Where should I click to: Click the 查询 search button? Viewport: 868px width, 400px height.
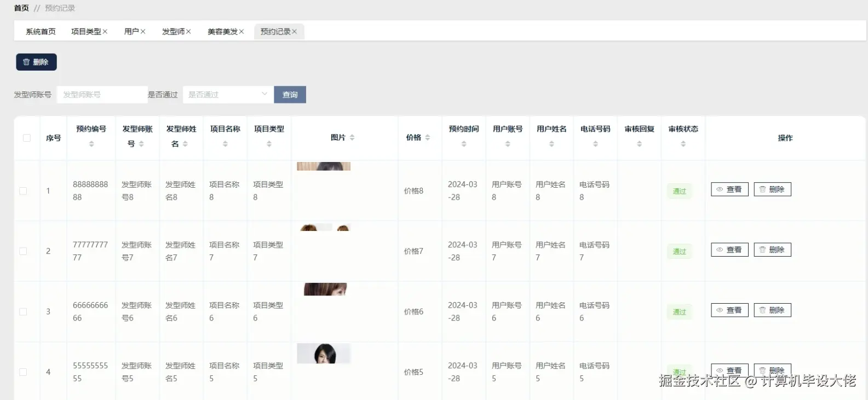290,95
